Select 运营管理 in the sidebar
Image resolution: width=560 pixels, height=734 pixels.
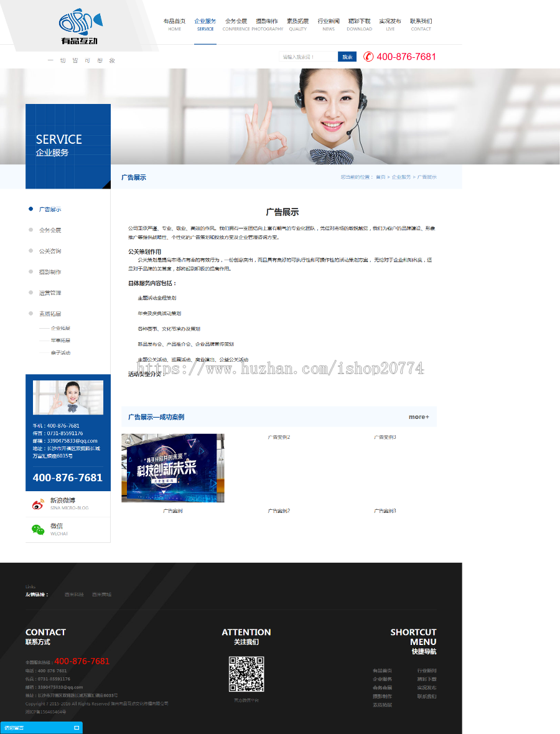tap(50, 293)
